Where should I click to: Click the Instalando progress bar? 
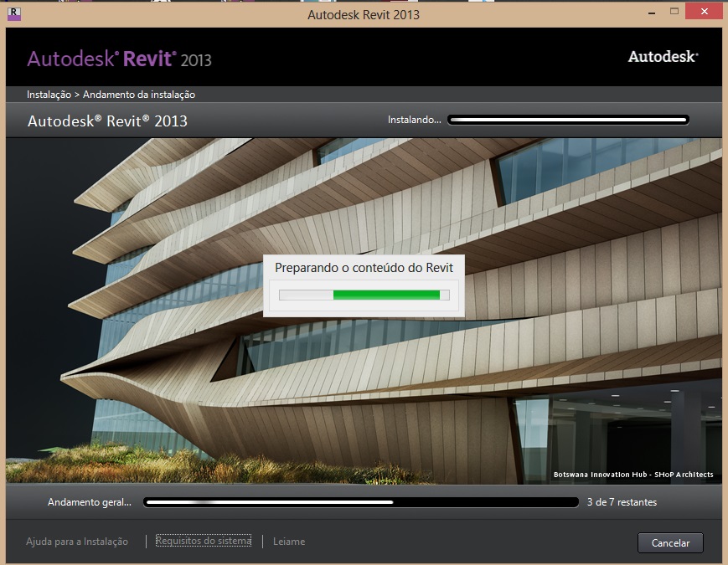pyautogui.click(x=568, y=121)
